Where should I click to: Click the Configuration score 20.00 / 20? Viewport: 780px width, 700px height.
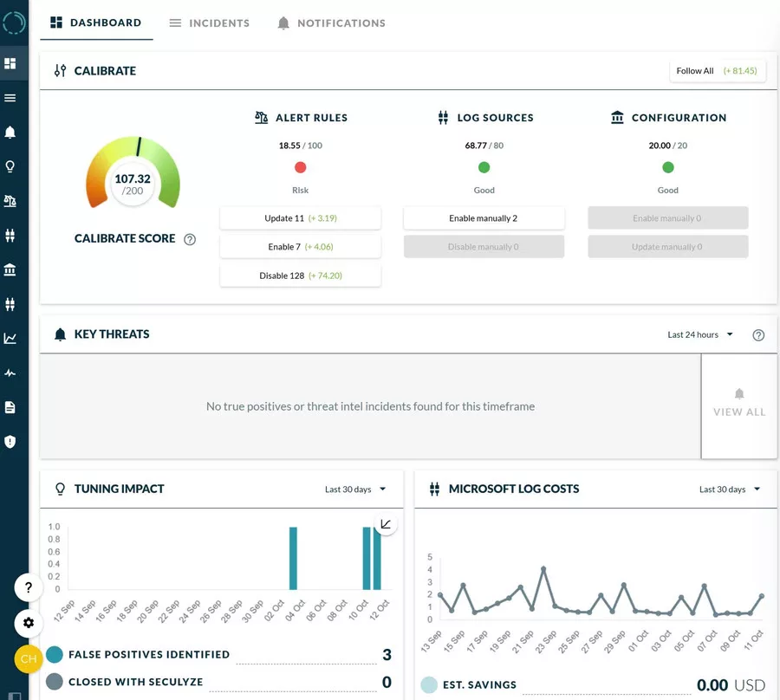[668, 146]
